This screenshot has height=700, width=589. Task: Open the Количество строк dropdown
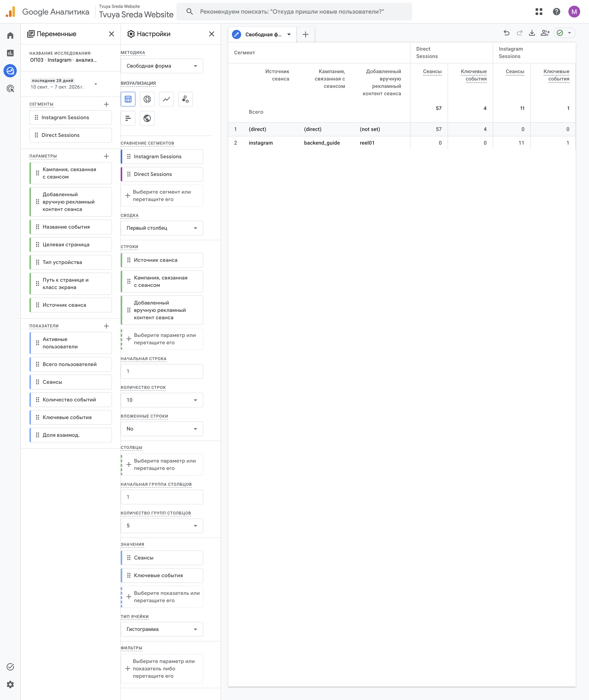click(x=162, y=400)
